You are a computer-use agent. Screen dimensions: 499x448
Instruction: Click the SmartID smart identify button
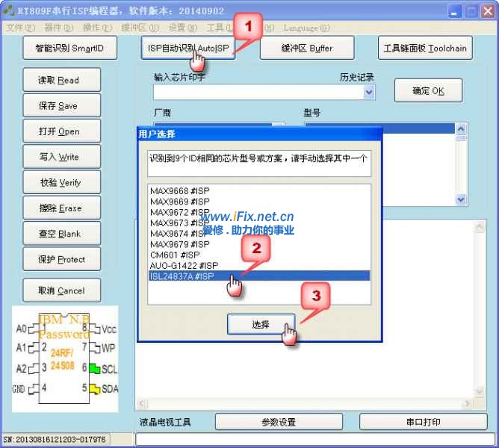click(69, 48)
